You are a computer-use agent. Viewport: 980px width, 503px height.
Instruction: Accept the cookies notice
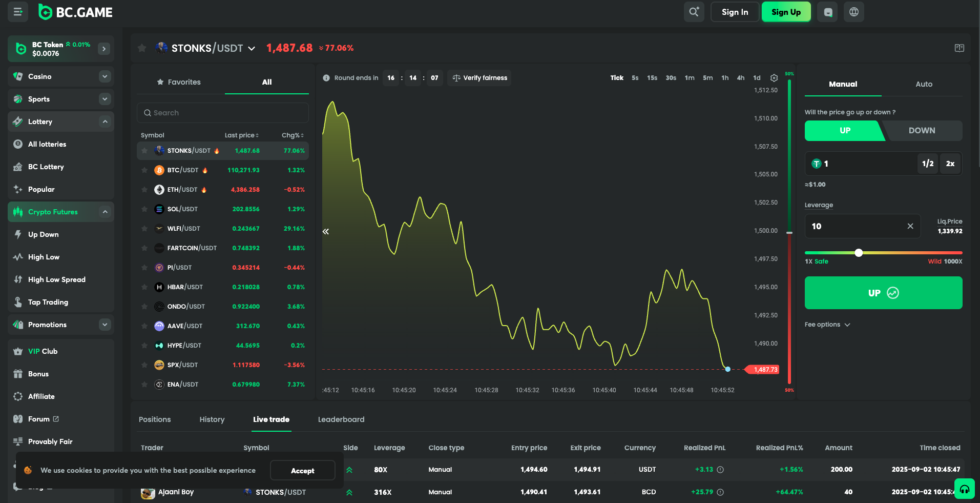coord(303,471)
